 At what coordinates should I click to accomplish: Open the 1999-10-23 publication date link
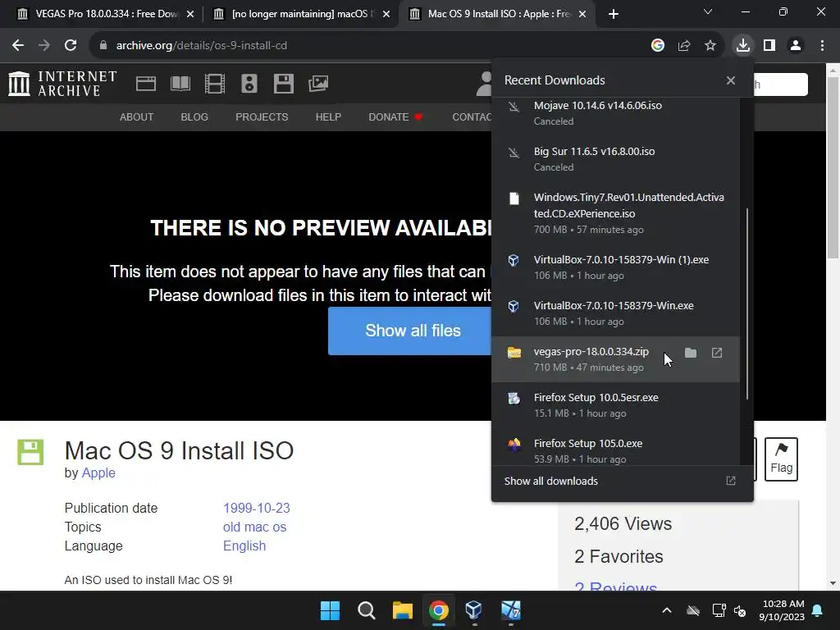(x=257, y=508)
